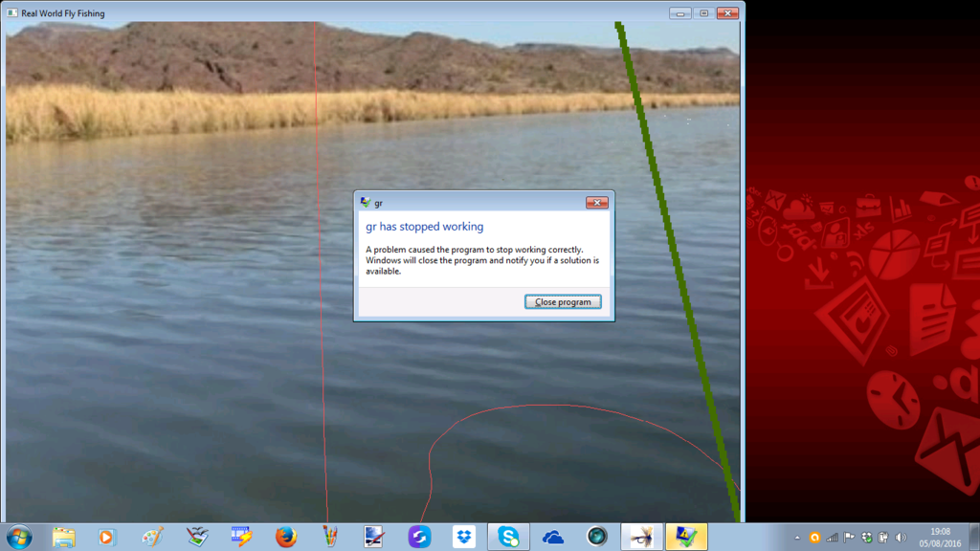Viewport: 980px width, 551px height.
Task: Open the Windows Start menu
Action: 19,537
